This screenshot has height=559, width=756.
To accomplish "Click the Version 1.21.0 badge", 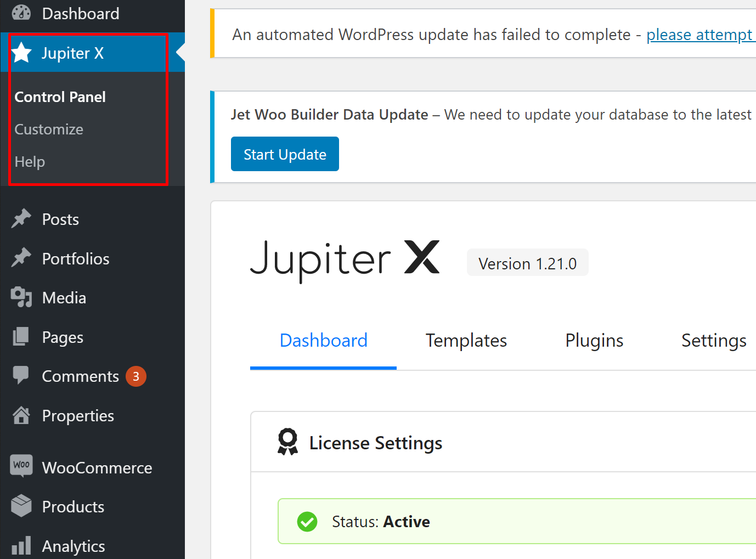I will click(x=527, y=263).
